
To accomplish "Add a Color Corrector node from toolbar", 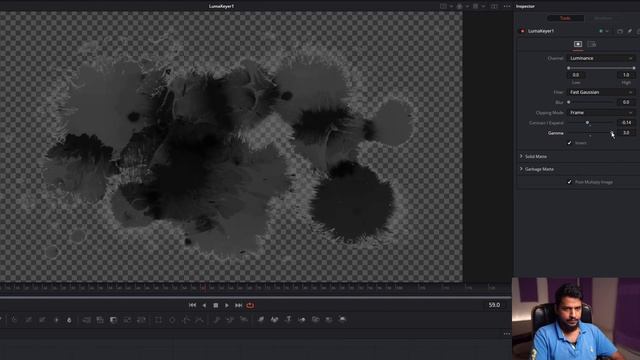I will tap(14, 320).
